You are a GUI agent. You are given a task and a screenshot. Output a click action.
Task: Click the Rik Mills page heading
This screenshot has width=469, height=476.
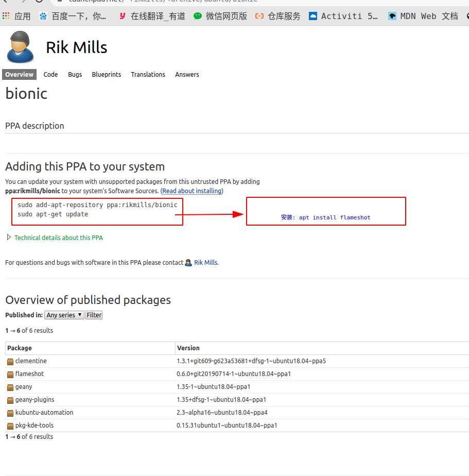coord(76,47)
